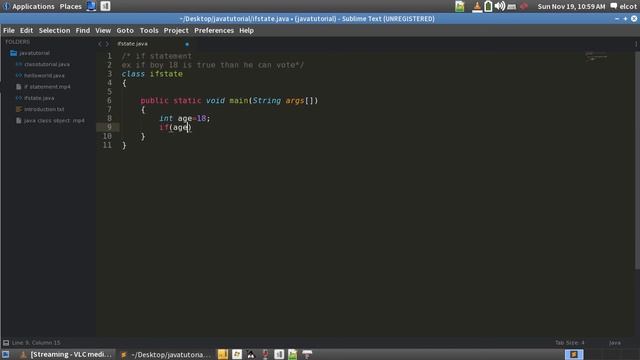Switch to the ifstate.java tab
This screenshot has width=640, height=360.
point(133,44)
